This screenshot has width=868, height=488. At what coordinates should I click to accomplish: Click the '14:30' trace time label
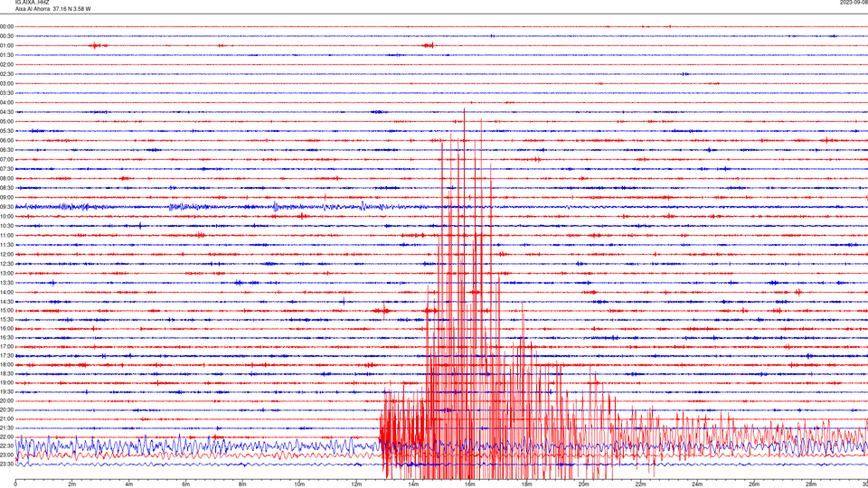6,302
